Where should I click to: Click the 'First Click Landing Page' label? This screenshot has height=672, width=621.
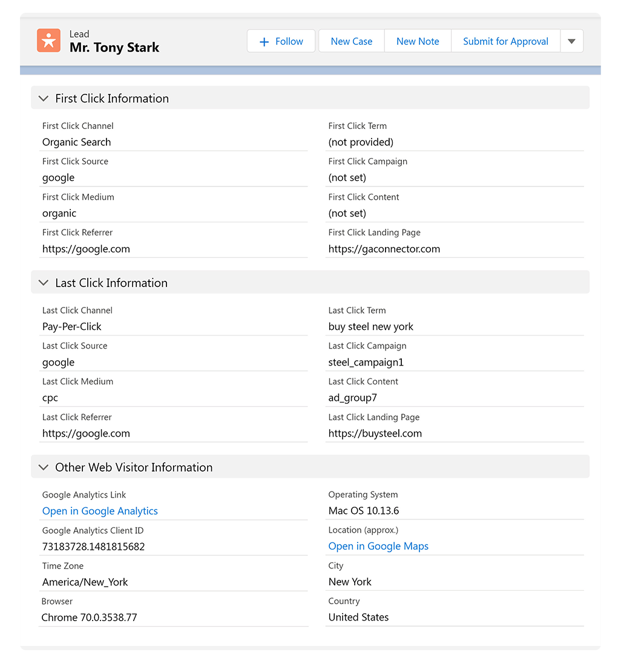(374, 232)
